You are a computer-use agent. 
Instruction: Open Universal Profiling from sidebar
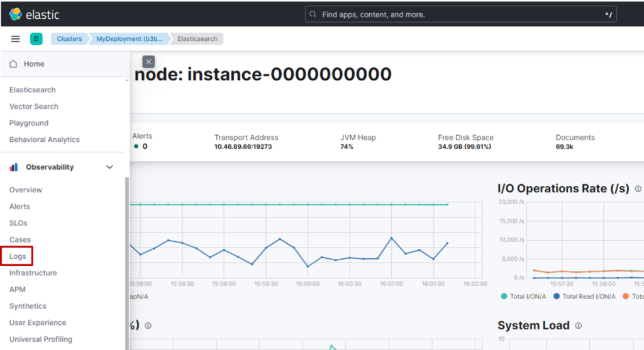pos(40,339)
